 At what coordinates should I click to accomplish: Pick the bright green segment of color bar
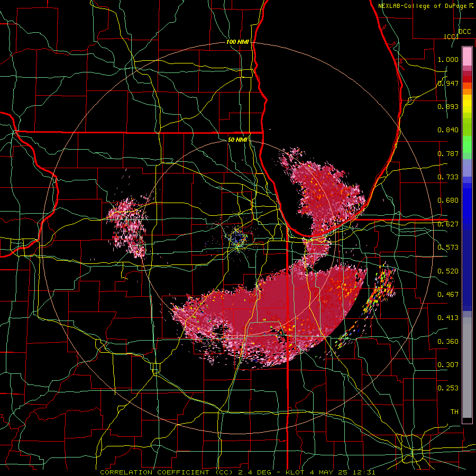click(467, 144)
